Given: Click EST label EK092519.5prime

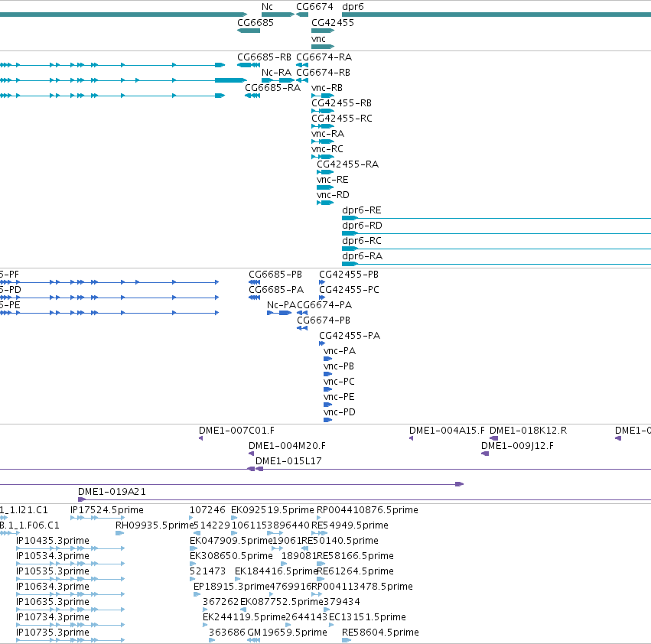Looking at the screenshot, I should coord(273,510).
